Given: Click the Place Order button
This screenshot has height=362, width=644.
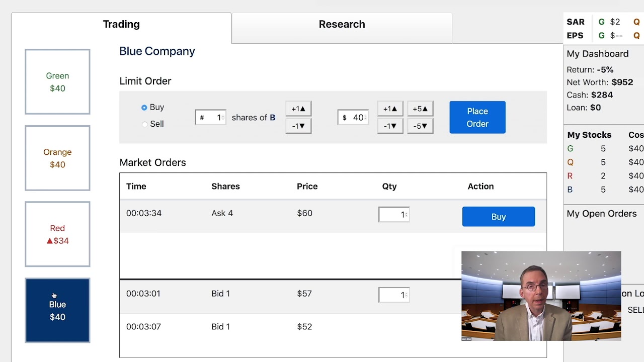Looking at the screenshot, I should 477,117.
